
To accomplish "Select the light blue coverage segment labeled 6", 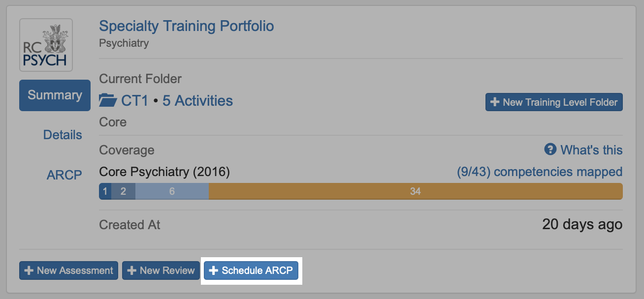I will pos(172,191).
